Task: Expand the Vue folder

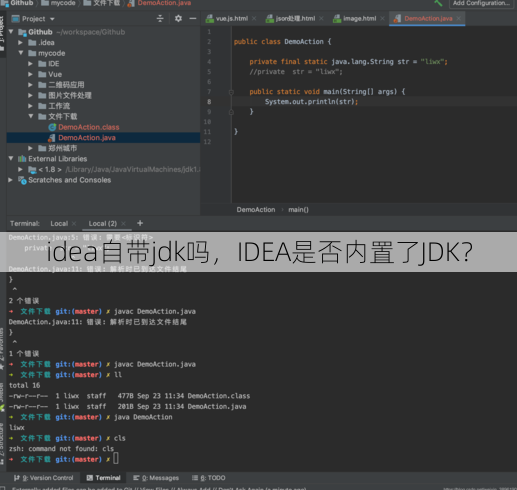Action: pos(30,74)
